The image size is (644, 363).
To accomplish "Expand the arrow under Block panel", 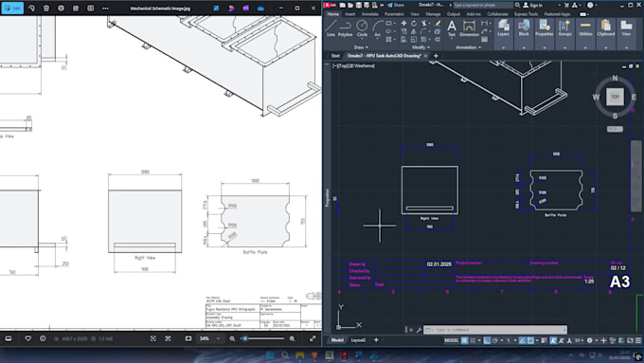I will click(524, 47).
